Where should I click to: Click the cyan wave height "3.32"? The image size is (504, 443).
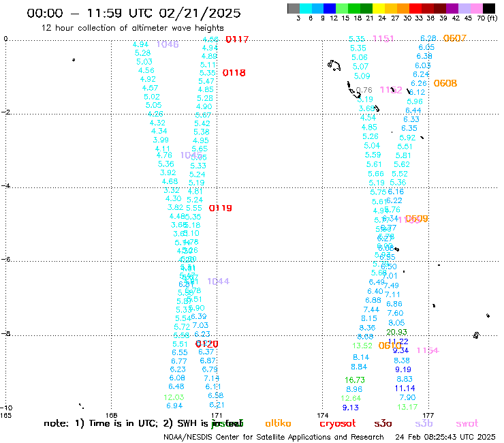click(172, 190)
